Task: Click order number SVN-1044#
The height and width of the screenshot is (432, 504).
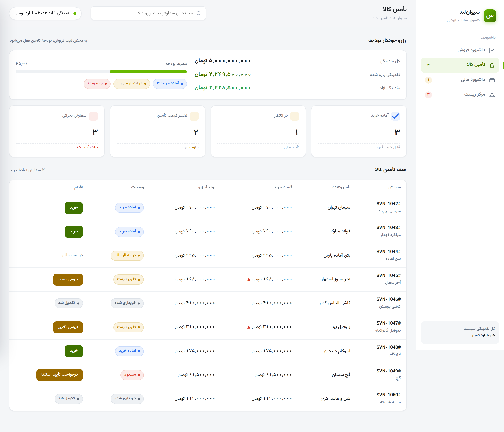Action: tap(388, 252)
